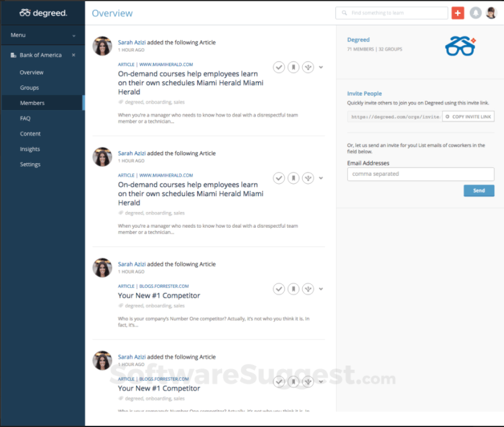
Task: Bookmark the last Forrester article
Action: [x=293, y=382]
